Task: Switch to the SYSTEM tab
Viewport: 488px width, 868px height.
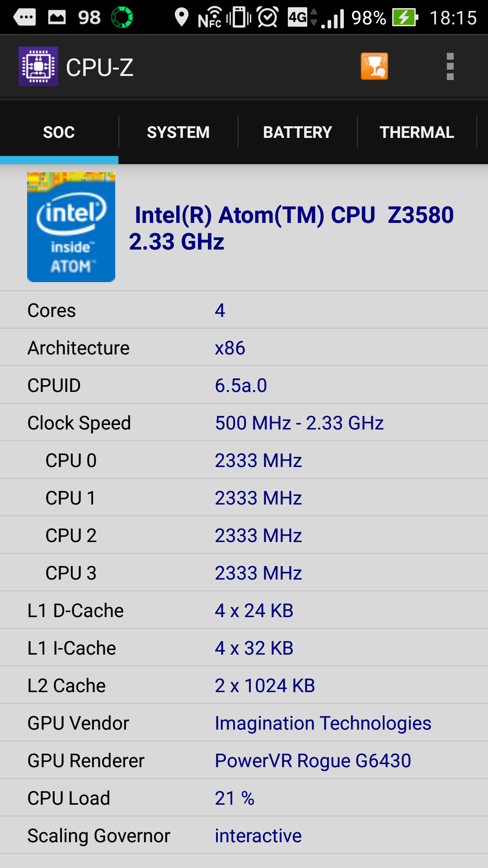Action: pos(178,132)
